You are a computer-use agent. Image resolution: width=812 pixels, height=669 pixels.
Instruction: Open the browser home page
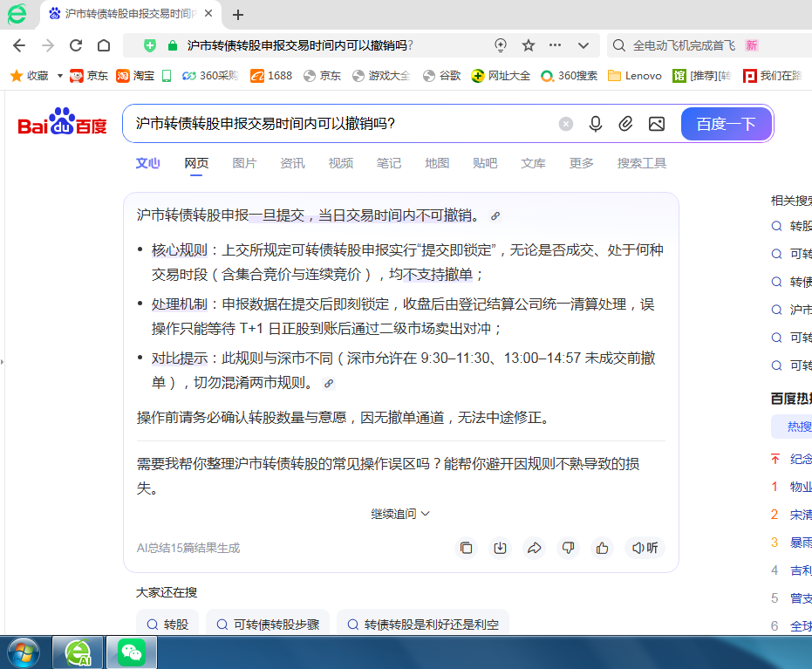point(104,45)
